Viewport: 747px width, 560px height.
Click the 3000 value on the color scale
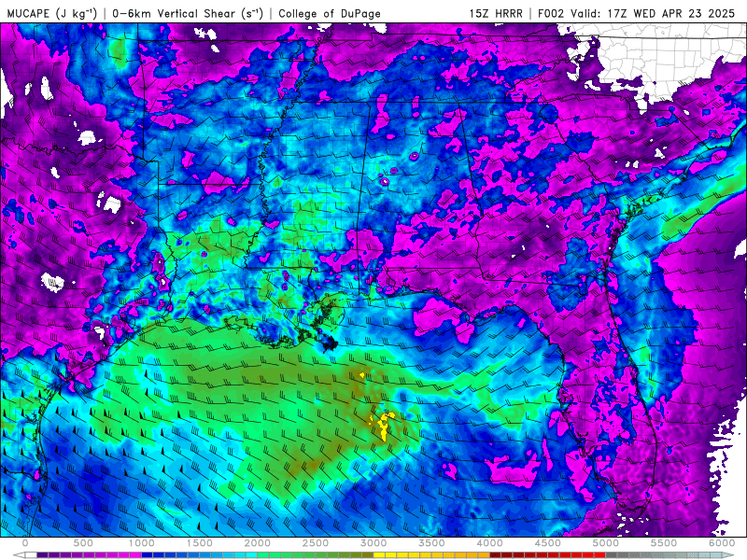(373, 543)
